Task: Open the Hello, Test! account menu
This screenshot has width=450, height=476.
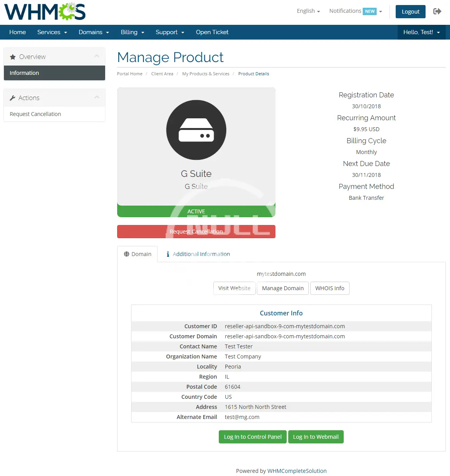Action: (421, 32)
